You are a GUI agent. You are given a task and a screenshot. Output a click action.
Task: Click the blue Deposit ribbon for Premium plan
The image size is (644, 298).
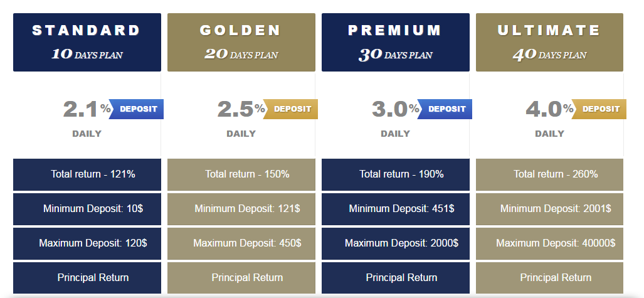click(445, 109)
